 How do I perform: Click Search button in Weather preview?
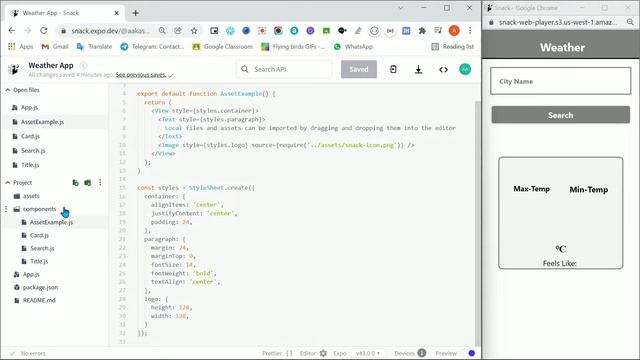pyautogui.click(x=560, y=115)
